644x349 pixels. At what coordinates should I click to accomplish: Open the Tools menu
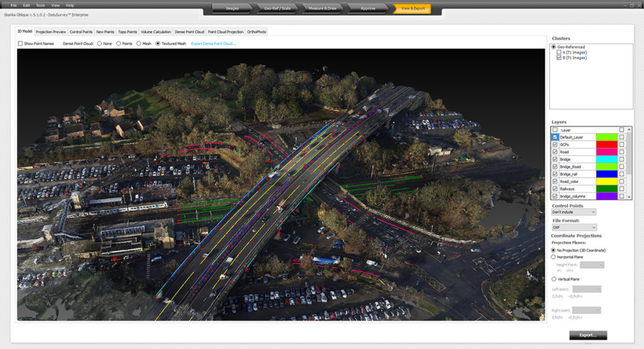(x=40, y=5)
